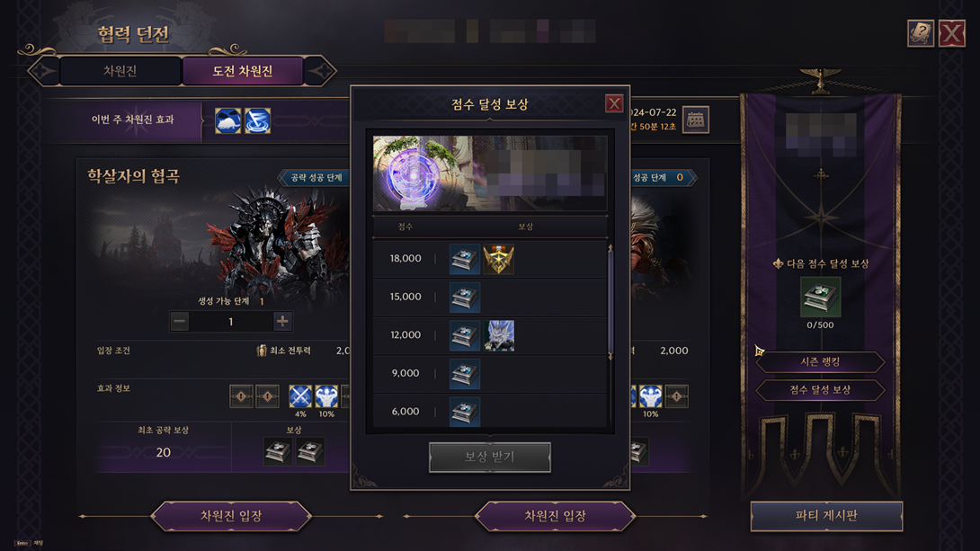Image resolution: width=980 pixels, height=551 pixels.
Task: Increase the creation stage with plus button
Action: (282, 321)
